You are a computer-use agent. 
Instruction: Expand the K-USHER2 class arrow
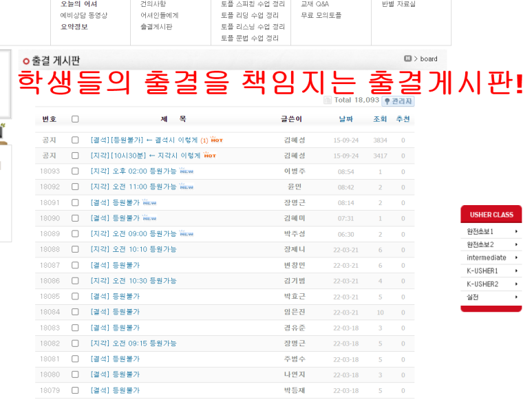(x=516, y=284)
